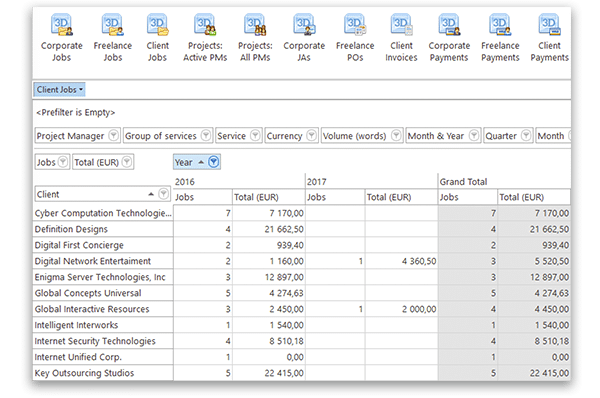Open filter for Jobs data field
The image size is (600, 398).
(x=63, y=162)
